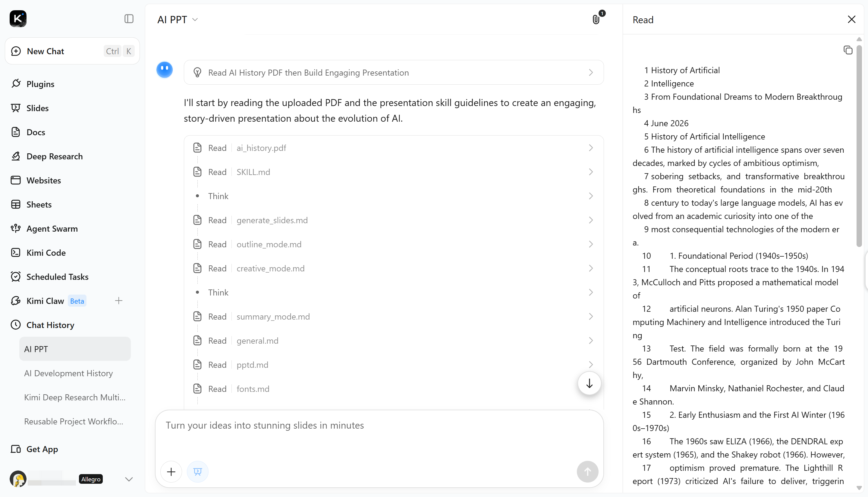The width and height of the screenshot is (868, 497).
Task: Open Plugins from the sidebar
Action: pos(40,84)
